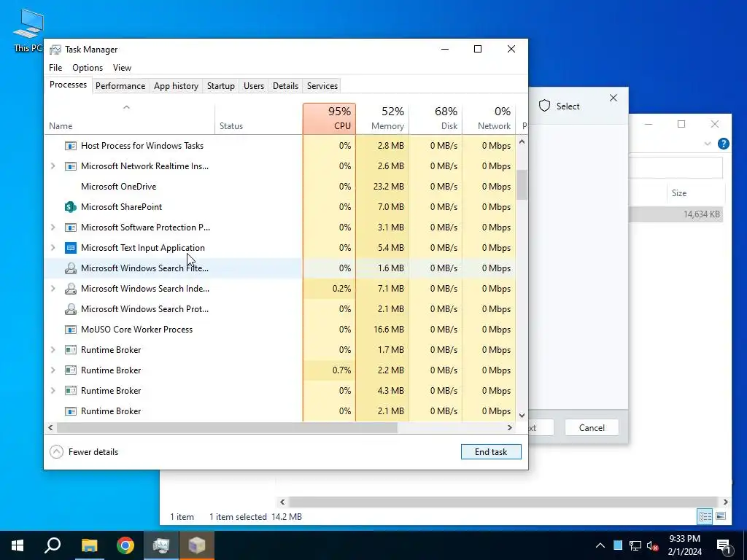This screenshot has width=747, height=560.
Task: Expand the Runtime Broker row using 1.7 MB
Action: point(53,350)
